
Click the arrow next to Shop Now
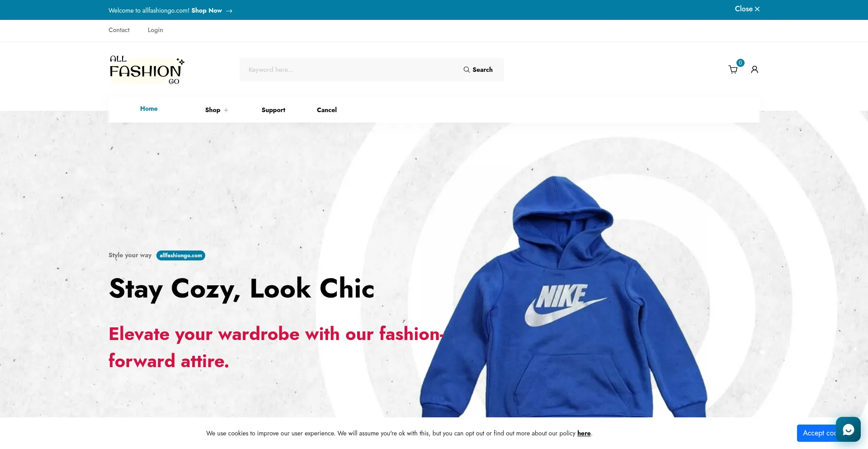229,11
